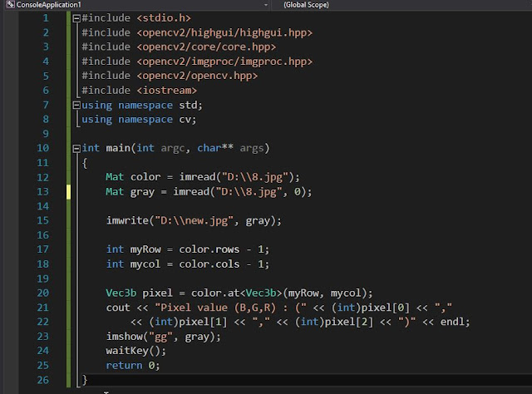532x394 pixels.
Task: Click <opencv2/highgui/highgui.hpp> header path
Action: [224, 32]
